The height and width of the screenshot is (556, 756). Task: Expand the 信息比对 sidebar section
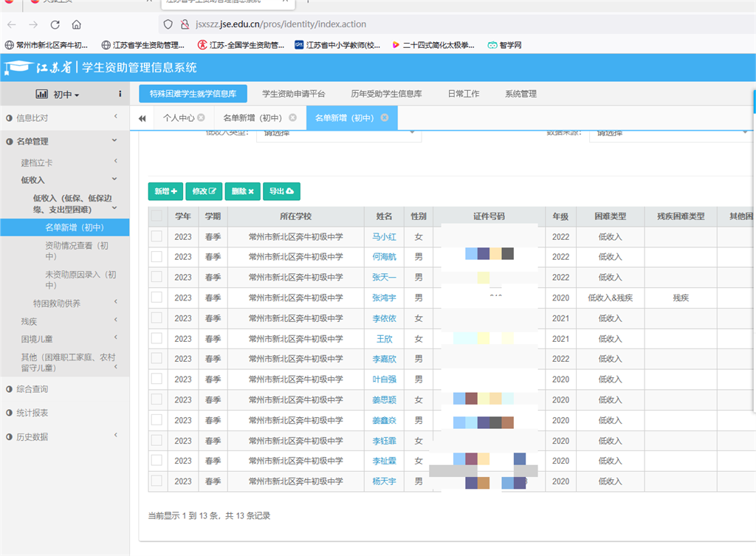point(65,117)
